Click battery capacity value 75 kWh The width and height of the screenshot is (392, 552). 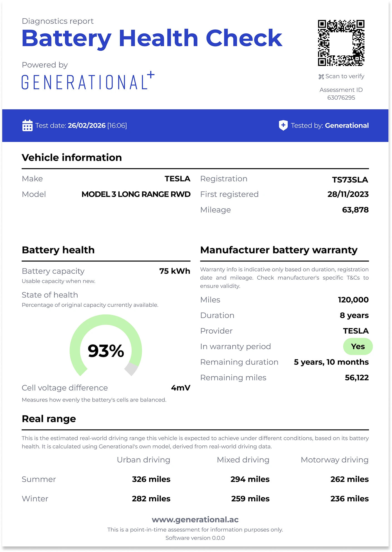[x=175, y=271]
